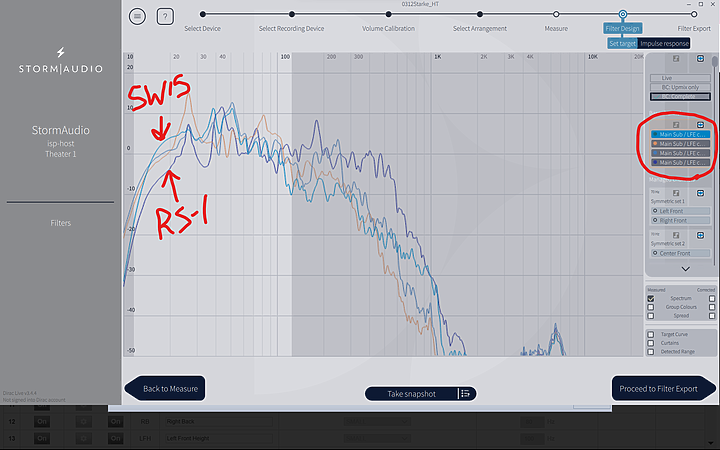The width and height of the screenshot is (720, 450).
Task: Click Proceed to Filter Export button
Action: [664, 388]
